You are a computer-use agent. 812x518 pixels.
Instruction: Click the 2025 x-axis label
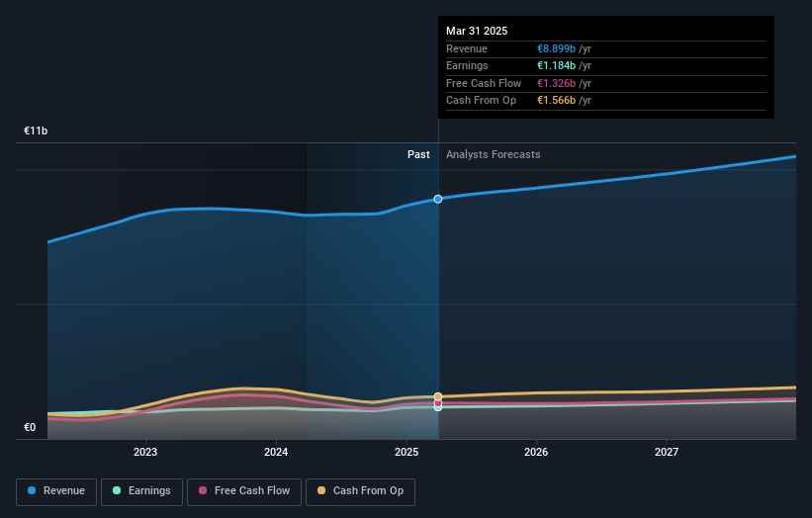406,453
